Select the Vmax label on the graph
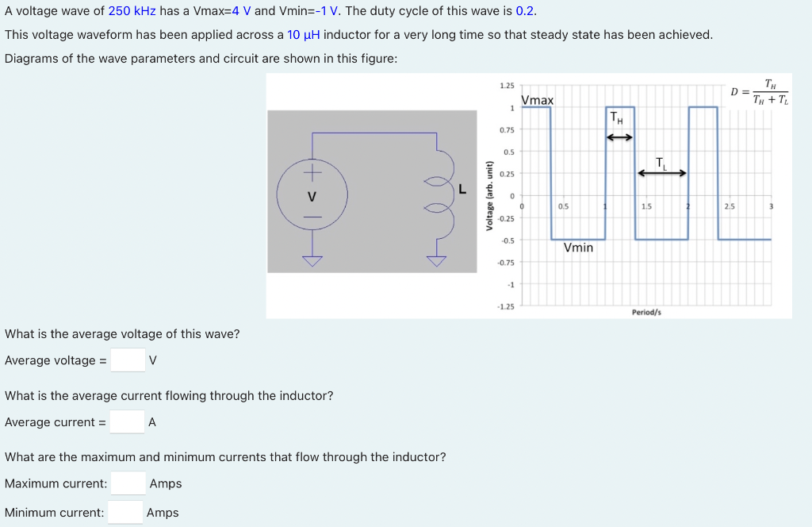Screen dimensions: 812x527 click(x=537, y=100)
